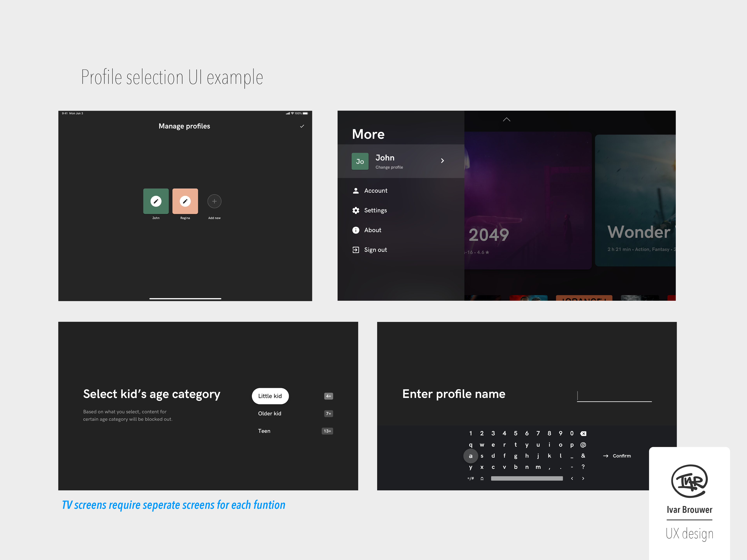Collapse menu with the up chevron

(x=506, y=120)
